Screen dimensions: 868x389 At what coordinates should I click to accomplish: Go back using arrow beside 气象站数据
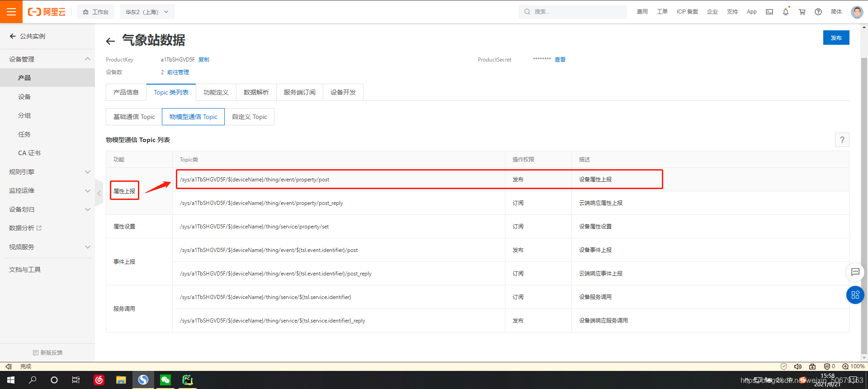110,41
